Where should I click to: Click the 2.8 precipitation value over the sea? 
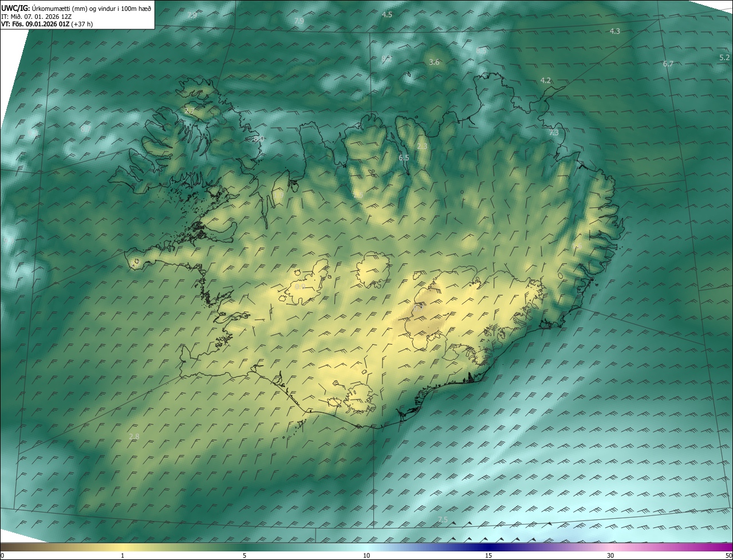coord(134,436)
